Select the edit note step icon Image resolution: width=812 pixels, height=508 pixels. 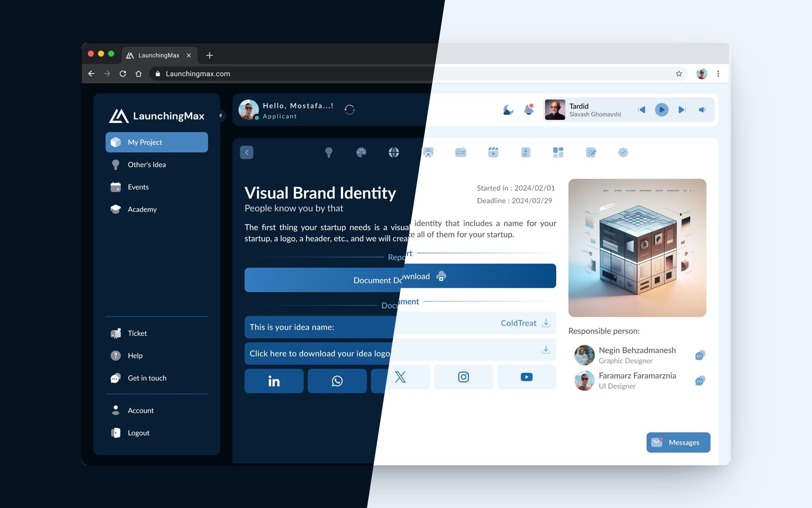tap(591, 152)
